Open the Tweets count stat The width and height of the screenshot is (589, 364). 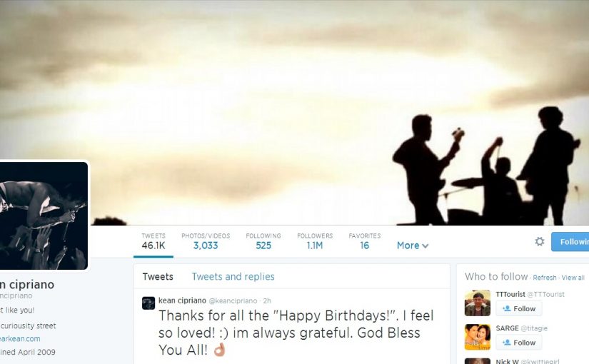153,241
